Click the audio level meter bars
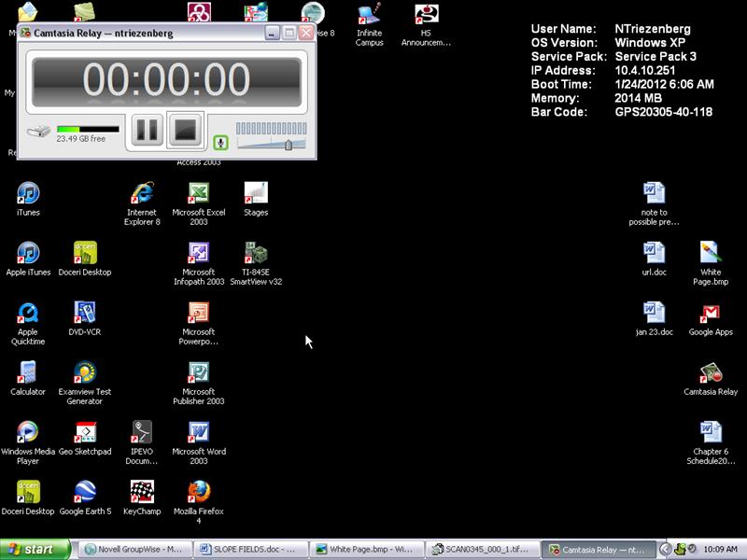 pyautogui.click(x=271, y=128)
